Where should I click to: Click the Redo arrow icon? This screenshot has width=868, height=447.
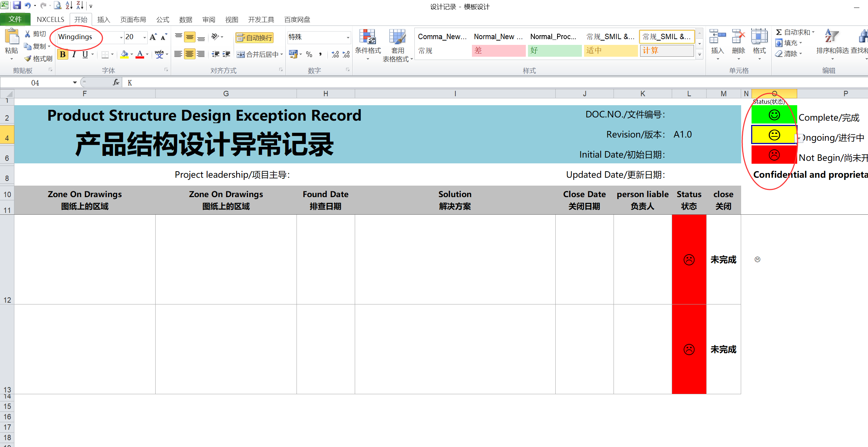click(x=43, y=5)
